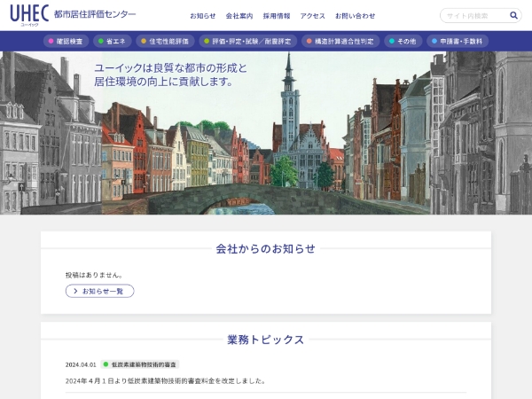Click the 投稿はありません。 text
This screenshot has height=399, width=532.
tap(94, 275)
